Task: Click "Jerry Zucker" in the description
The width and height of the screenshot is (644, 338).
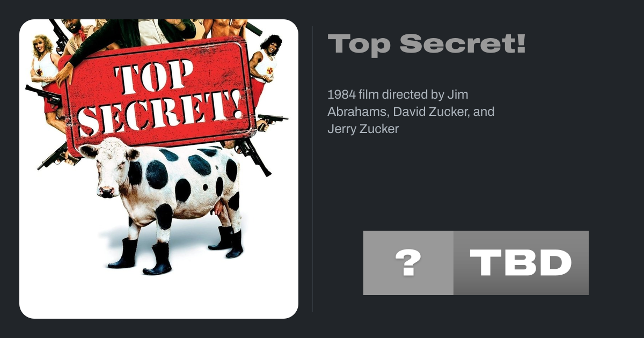Action: pos(363,129)
